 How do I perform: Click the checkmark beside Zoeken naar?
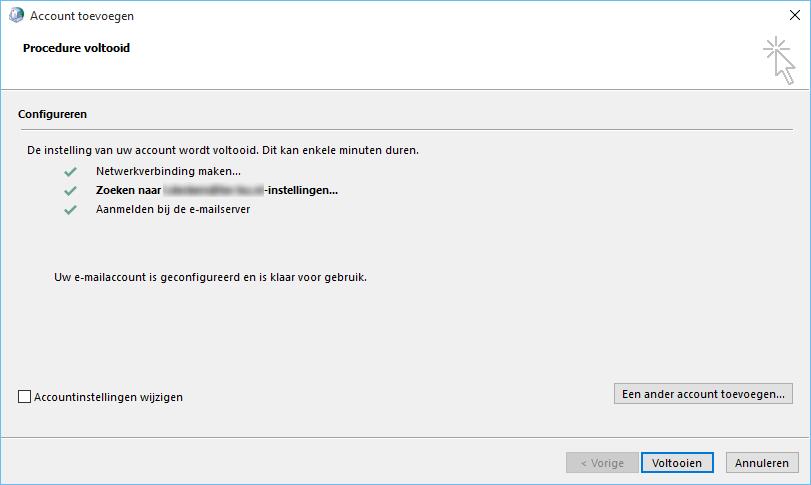[x=70, y=190]
